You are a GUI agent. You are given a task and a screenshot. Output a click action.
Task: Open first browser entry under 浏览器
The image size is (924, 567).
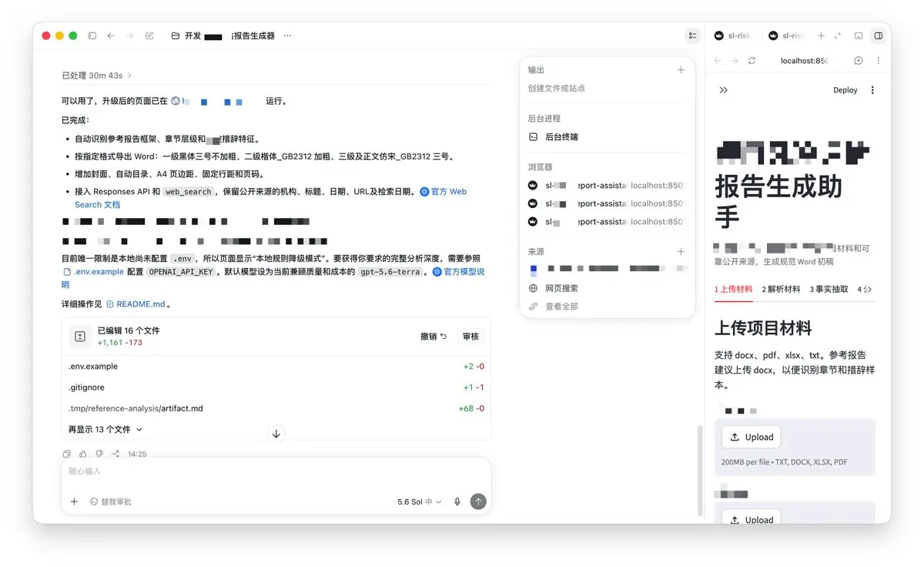(607, 185)
